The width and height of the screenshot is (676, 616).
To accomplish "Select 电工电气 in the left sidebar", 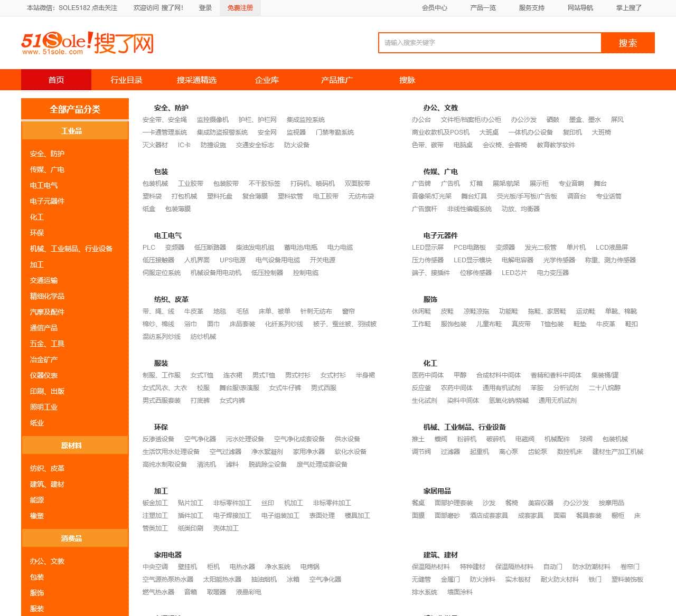I will point(44,185).
